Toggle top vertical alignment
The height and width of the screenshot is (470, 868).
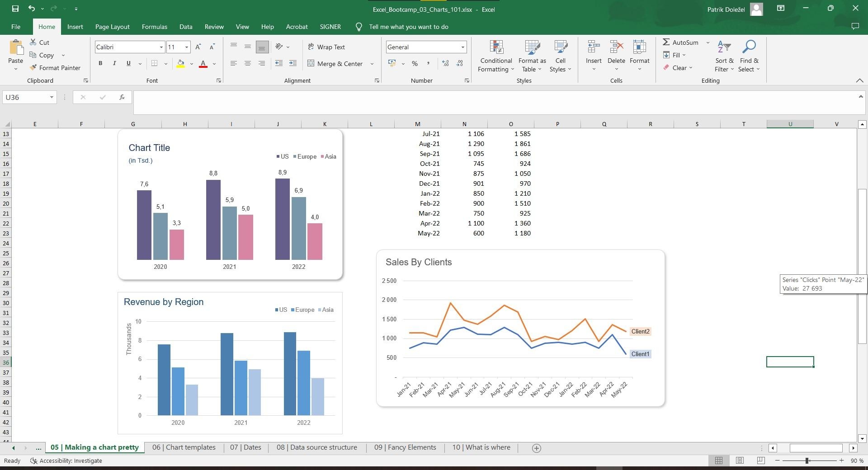coord(234,47)
